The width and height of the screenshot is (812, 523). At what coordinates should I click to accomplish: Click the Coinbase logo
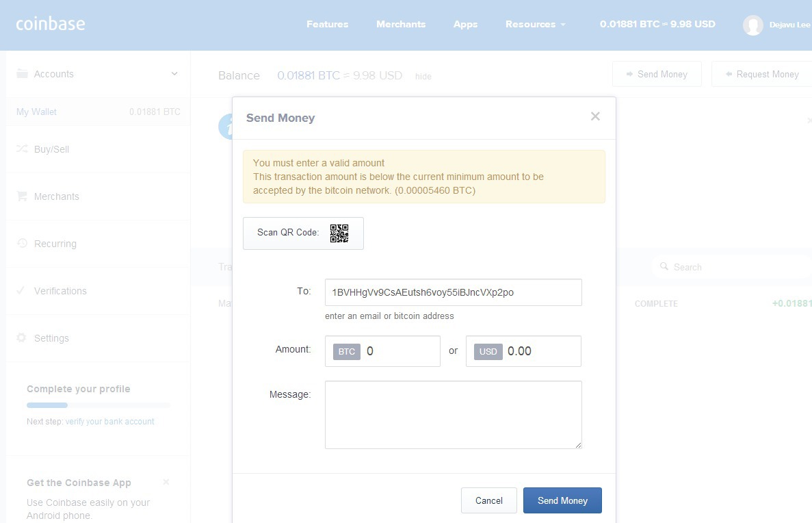point(50,24)
